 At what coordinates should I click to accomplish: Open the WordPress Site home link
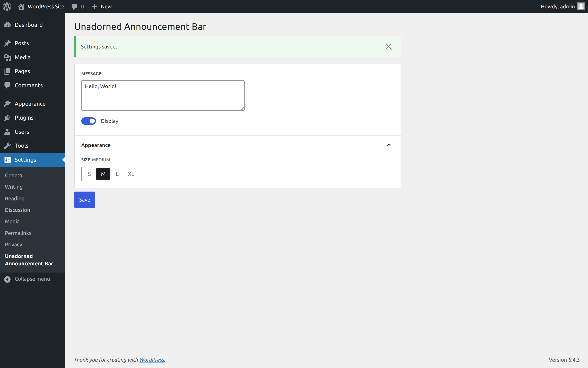click(41, 7)
